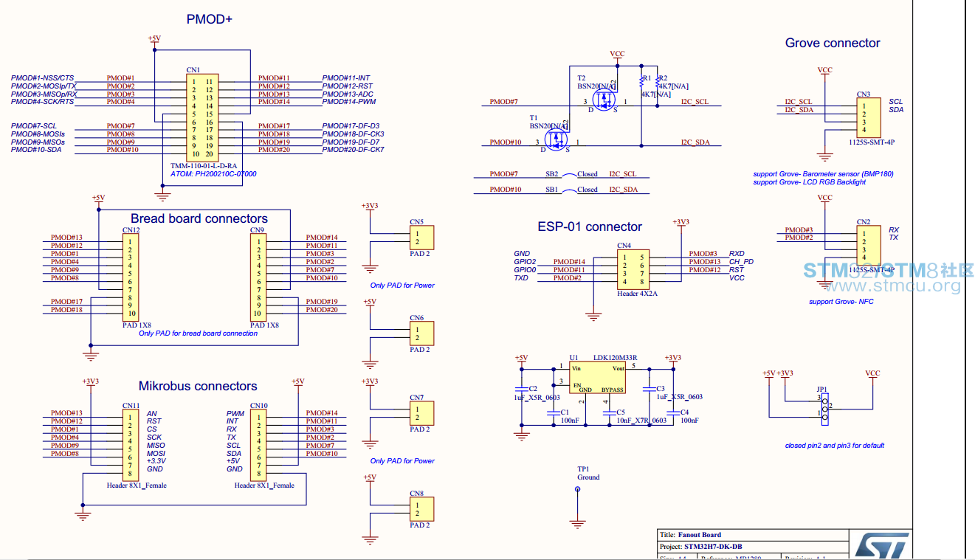Select the PMOD#4-SCK/RTS net label

[x=42, y=102]
